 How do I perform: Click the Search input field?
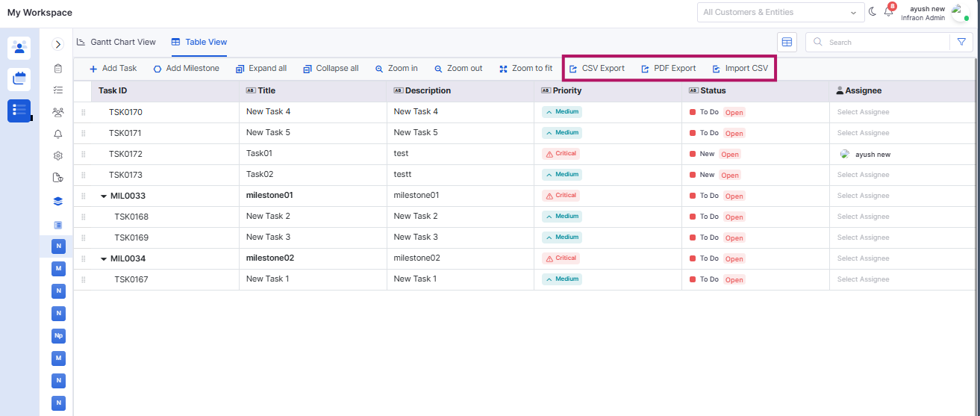click(x=881, y=43)
